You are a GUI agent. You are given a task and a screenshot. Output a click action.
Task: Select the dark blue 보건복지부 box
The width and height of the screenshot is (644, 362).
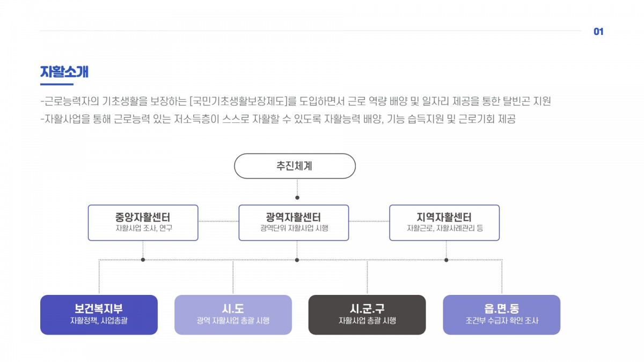pyautogui.click(x=99, y=315)
